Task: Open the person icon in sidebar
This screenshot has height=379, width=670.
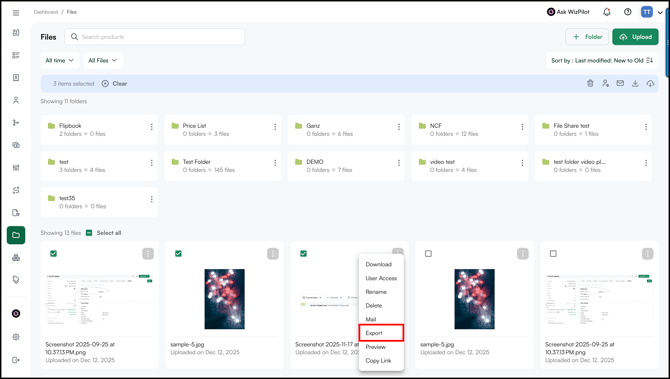Action: tap(16, 100)
